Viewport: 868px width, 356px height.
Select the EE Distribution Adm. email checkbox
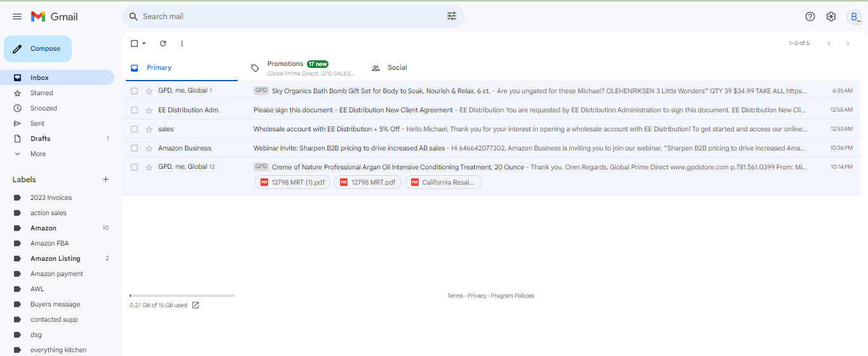[134, 110]
